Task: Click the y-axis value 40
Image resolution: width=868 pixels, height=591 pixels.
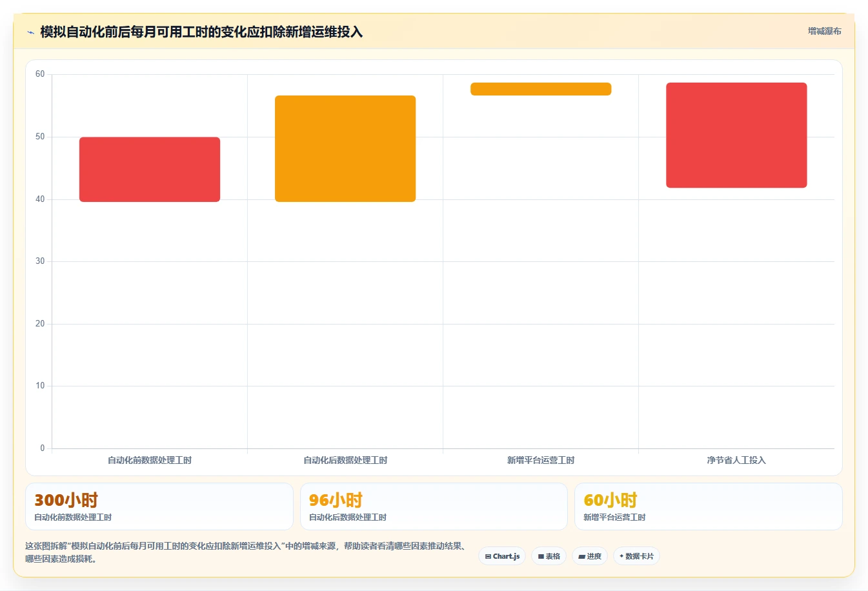Action: [x=40, y=199]
